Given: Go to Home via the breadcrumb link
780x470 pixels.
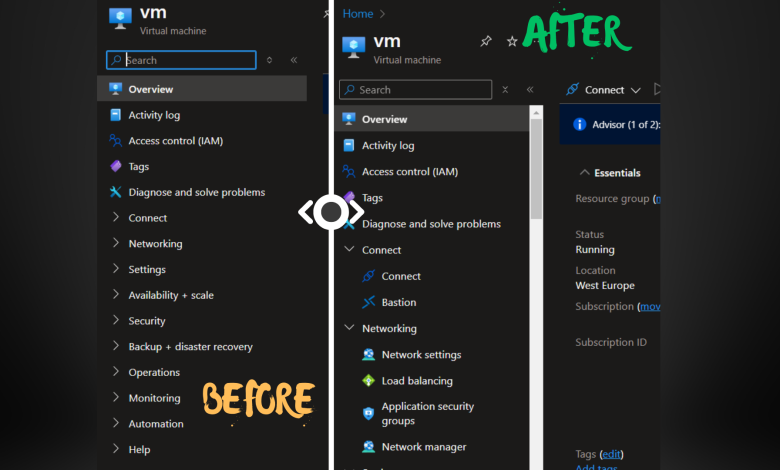Looking at the screenshot, I should click(357, 14).
